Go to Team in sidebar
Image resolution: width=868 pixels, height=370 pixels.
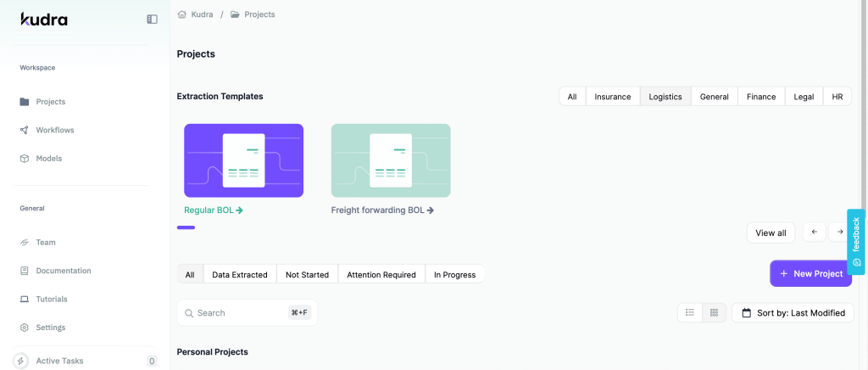coord(45,242)
